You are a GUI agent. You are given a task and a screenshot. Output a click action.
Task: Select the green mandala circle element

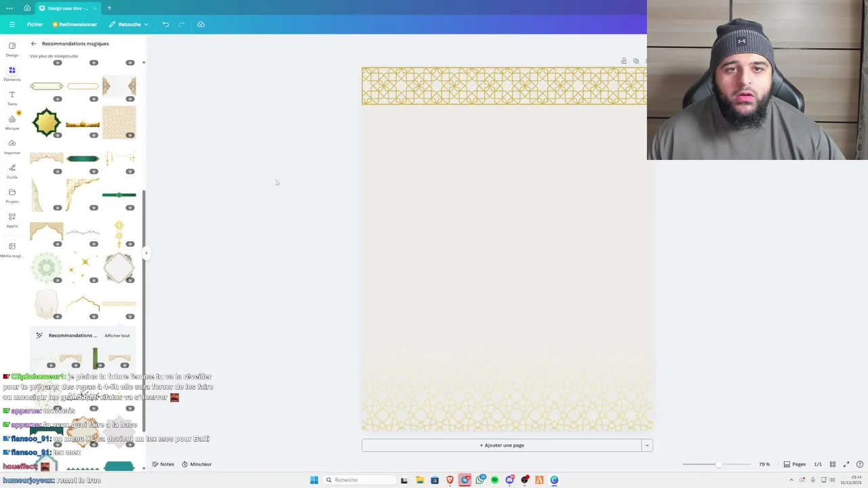(46, 268)
